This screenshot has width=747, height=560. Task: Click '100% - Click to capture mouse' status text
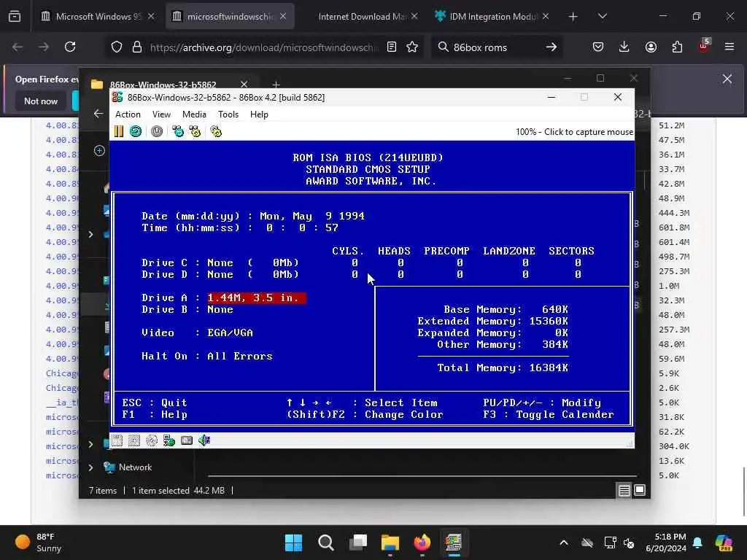click(574, 132)
